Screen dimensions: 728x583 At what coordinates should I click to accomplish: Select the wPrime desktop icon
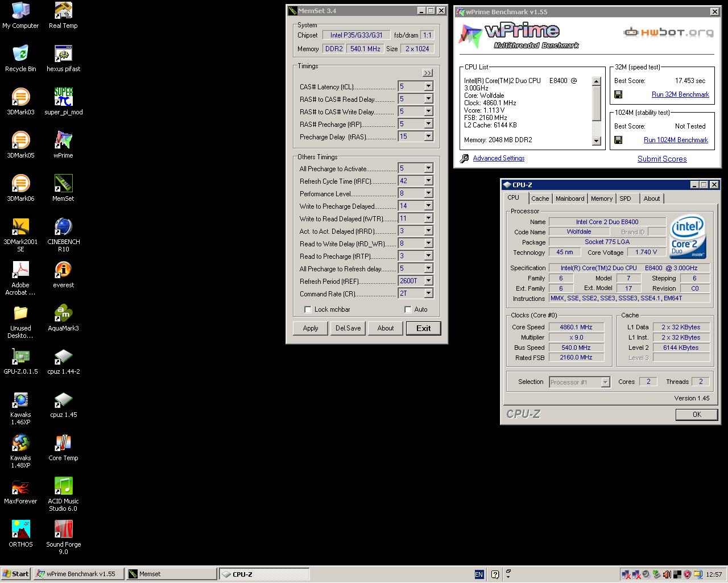pyautogui.click(x=63, y=146)
